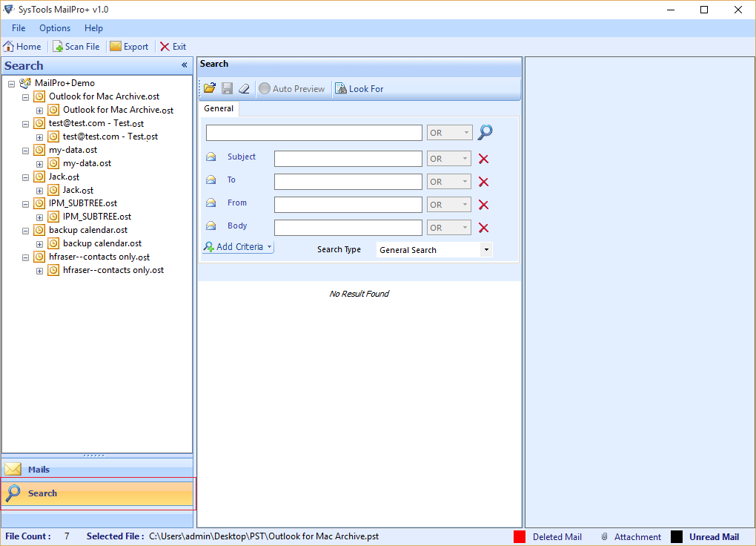Remove the To criteria row
The width and height of the screenshot is (756, 546).
(x=483, y=182)
